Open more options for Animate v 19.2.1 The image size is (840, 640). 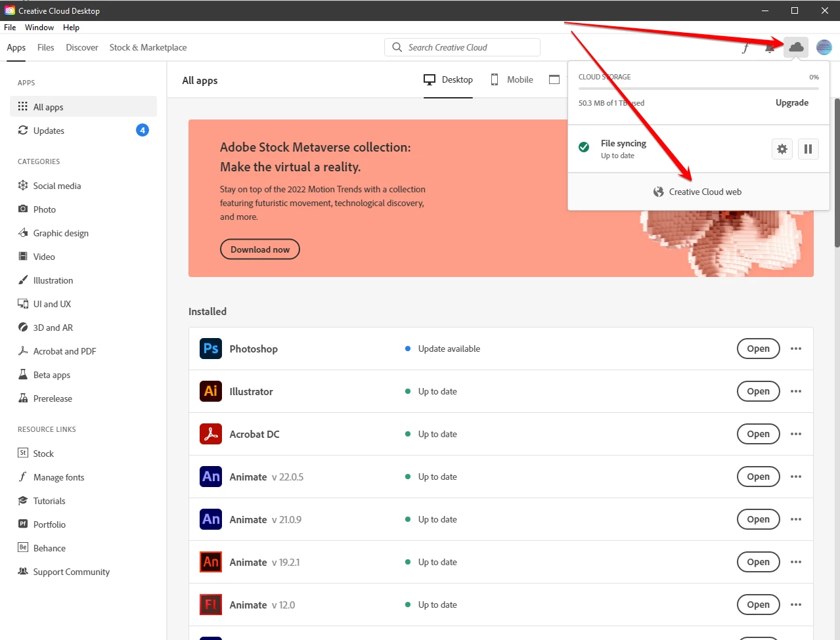click(796, 562)
